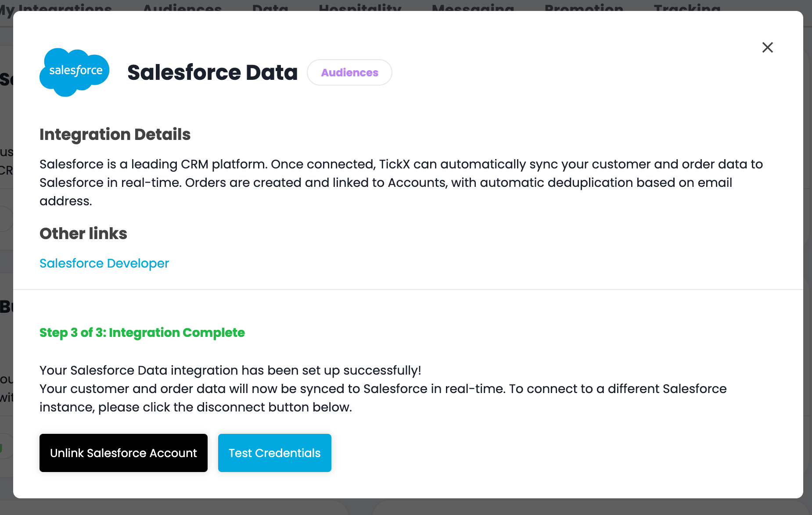812x515 pixels.
Task: Close the Salesforce Data dialog
Action: click(x=767, y=47)
